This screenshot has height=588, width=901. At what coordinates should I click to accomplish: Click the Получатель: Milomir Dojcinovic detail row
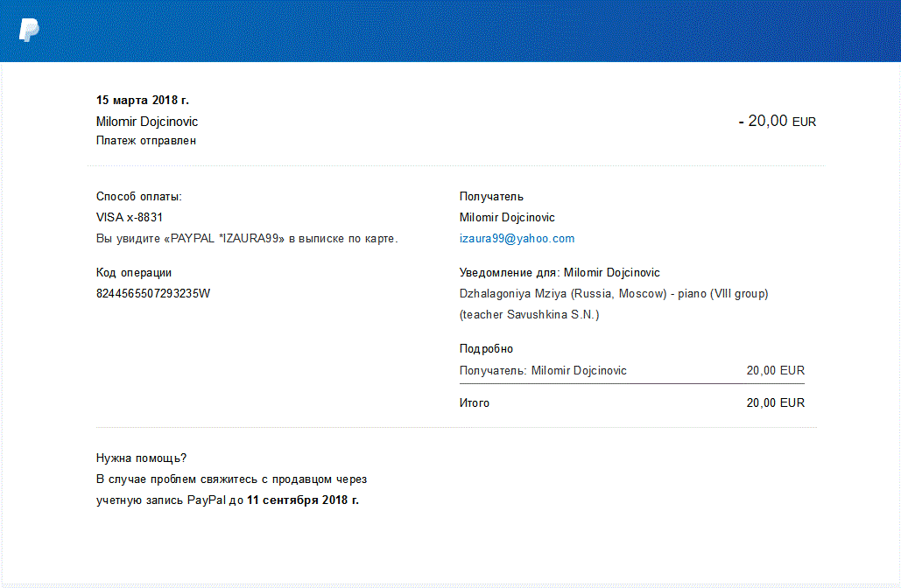pyautogui.click(x=543, y=370)
